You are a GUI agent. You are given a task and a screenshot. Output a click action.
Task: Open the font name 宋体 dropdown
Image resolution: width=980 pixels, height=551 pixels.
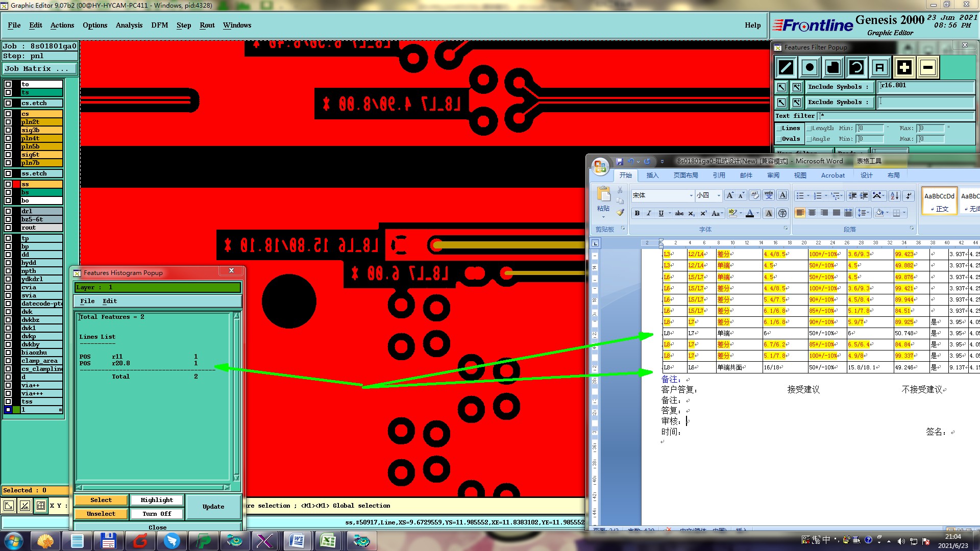[x=691, y=195]
